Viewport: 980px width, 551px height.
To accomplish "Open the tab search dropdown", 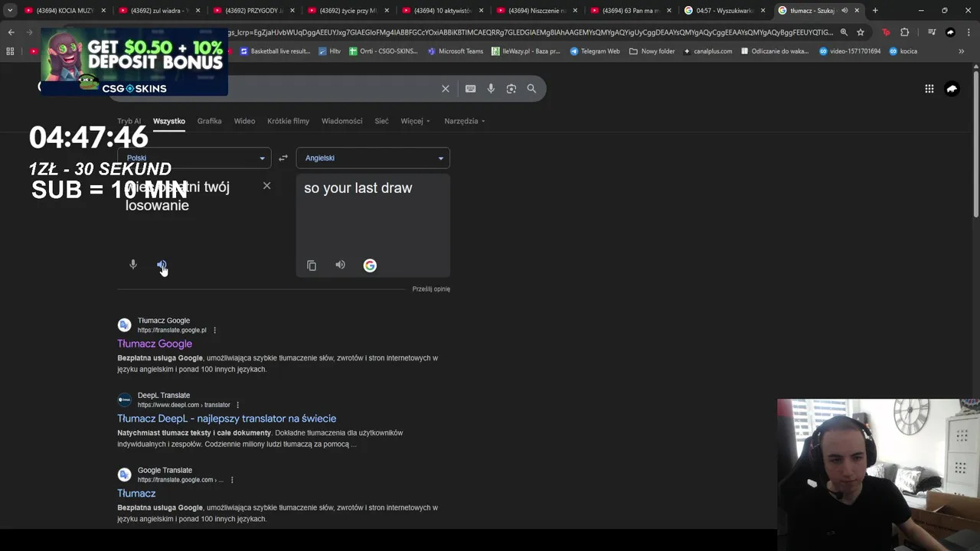I will (10, 11).
